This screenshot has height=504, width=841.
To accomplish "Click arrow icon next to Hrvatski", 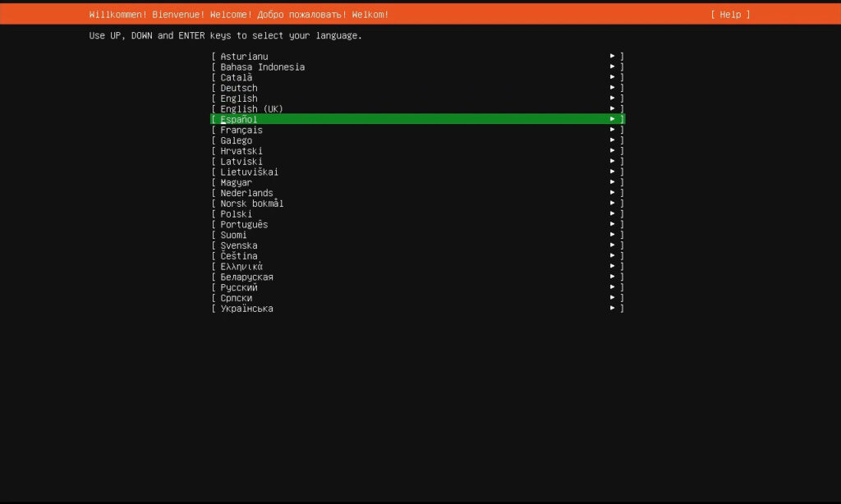I will pyautogui.click(x=613, y=151).
